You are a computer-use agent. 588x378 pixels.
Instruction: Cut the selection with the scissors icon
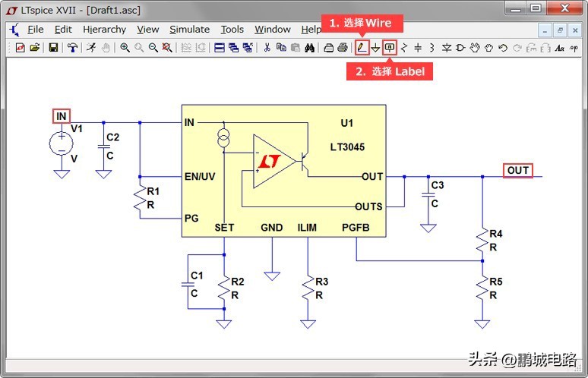click(x=267, y=48)
